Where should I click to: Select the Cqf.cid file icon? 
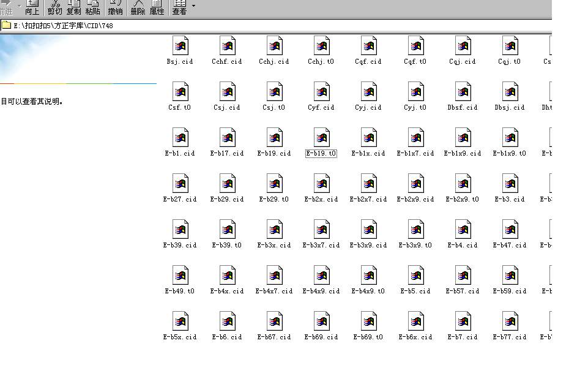click(369, 45)
